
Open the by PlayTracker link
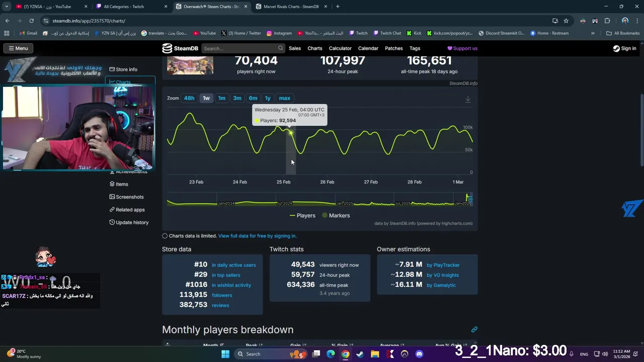coord(443,265)
